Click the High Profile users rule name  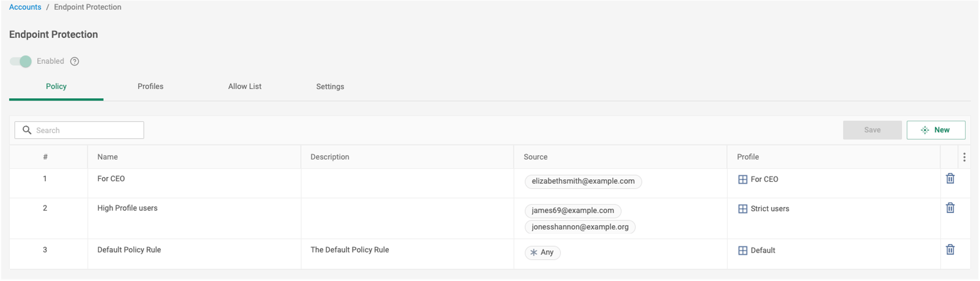(127, 208)
